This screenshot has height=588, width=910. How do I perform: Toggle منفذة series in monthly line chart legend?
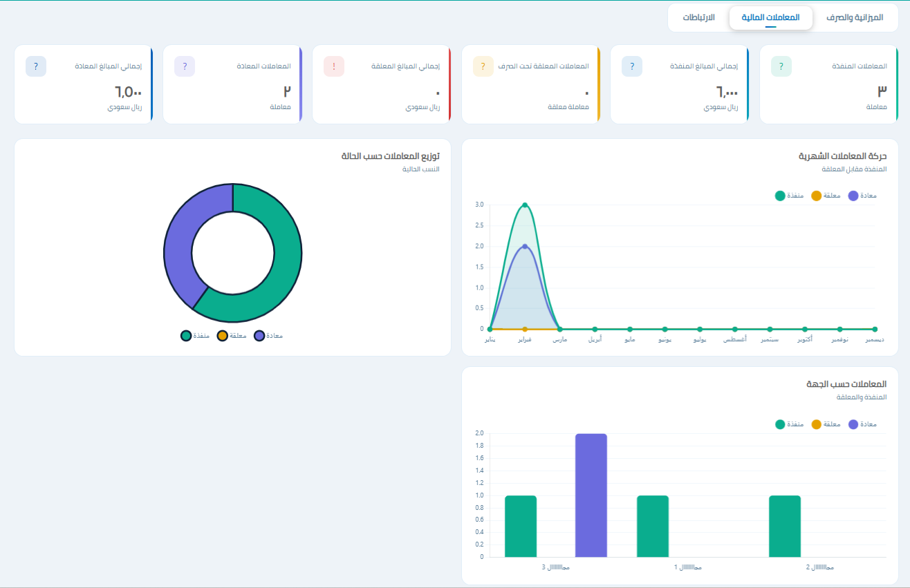point(789,196)
